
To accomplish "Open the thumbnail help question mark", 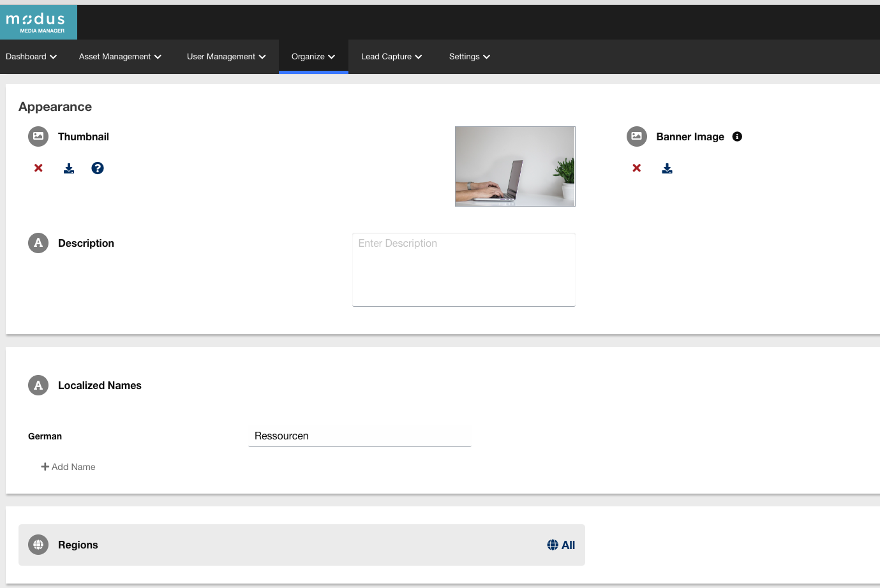I will tap(98, 168).
